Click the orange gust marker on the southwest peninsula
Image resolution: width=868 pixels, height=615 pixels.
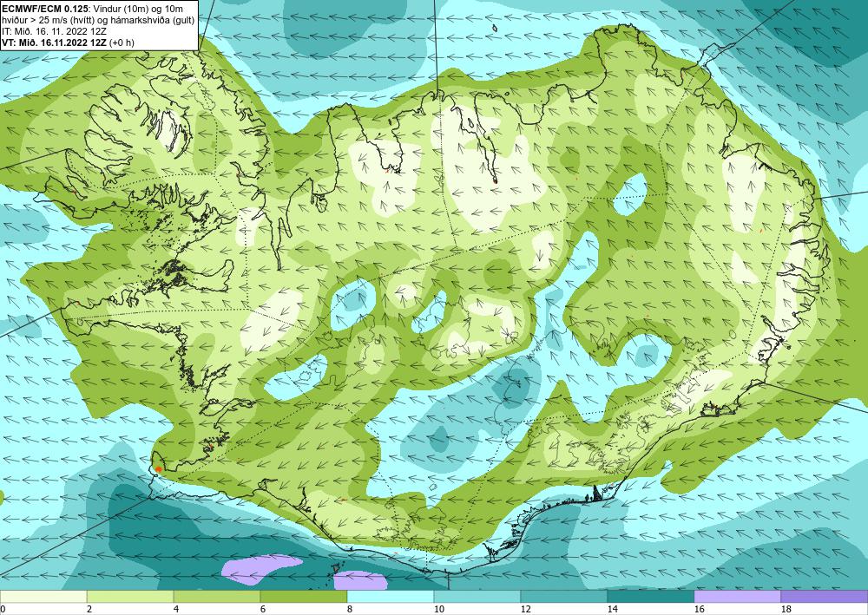[x=158, y=469]
